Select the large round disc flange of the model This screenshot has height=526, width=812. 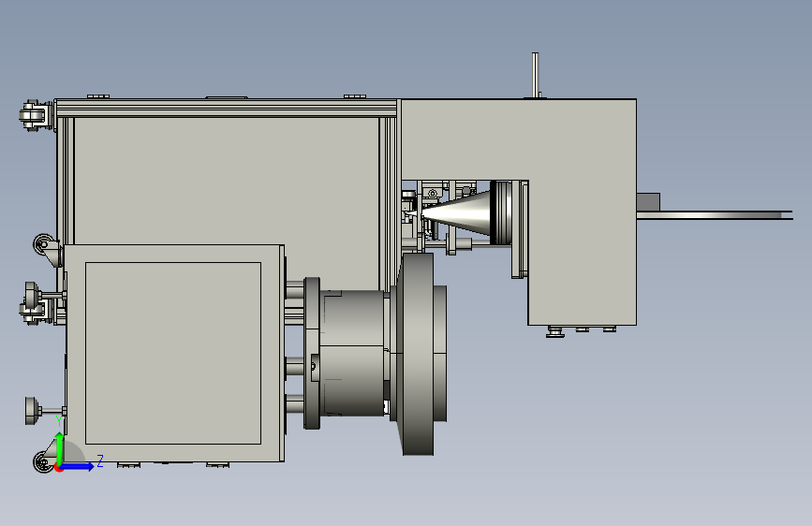point(419,354)
